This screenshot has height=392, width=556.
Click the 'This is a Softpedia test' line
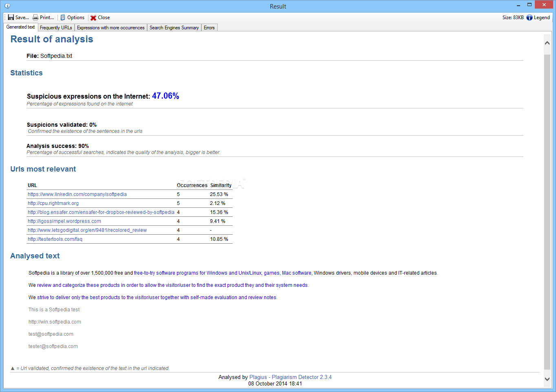[x=54, y=310]
